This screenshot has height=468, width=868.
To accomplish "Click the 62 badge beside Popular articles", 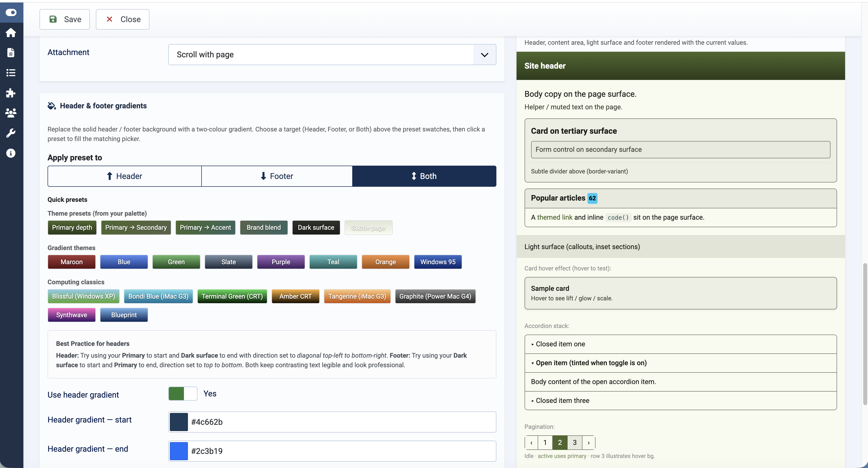I will (x=592, y=198).
